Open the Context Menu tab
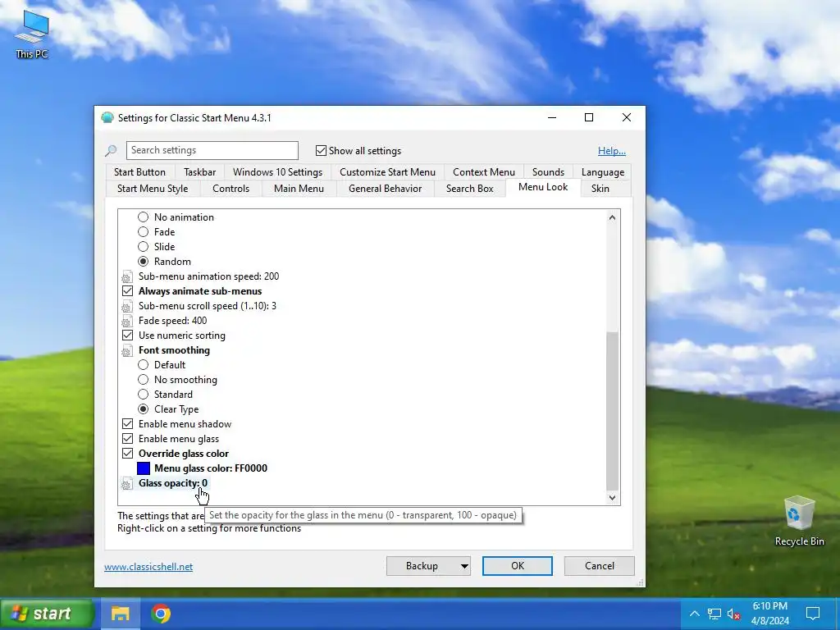The width and height of the screenshot is (840, 630). 484,172
